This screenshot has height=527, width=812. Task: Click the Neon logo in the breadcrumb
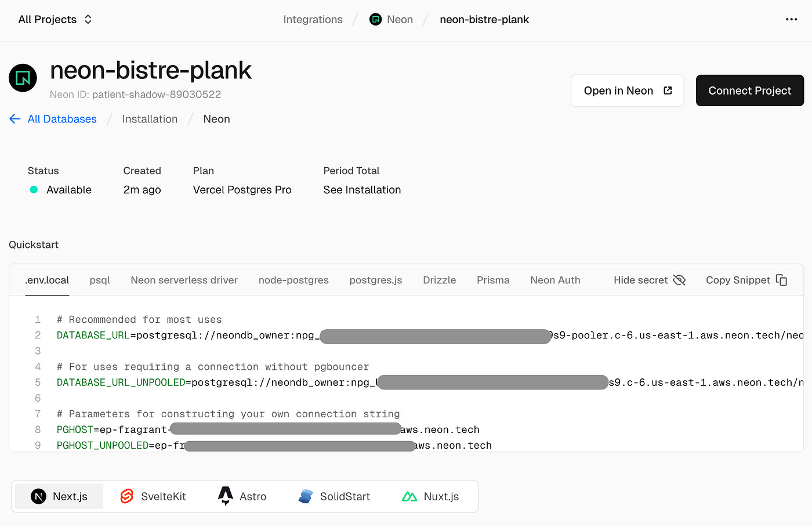point(375,19)
